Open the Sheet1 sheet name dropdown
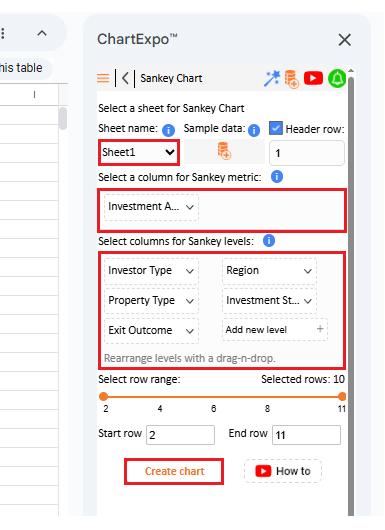385x530 pixels. click(139, 152)
